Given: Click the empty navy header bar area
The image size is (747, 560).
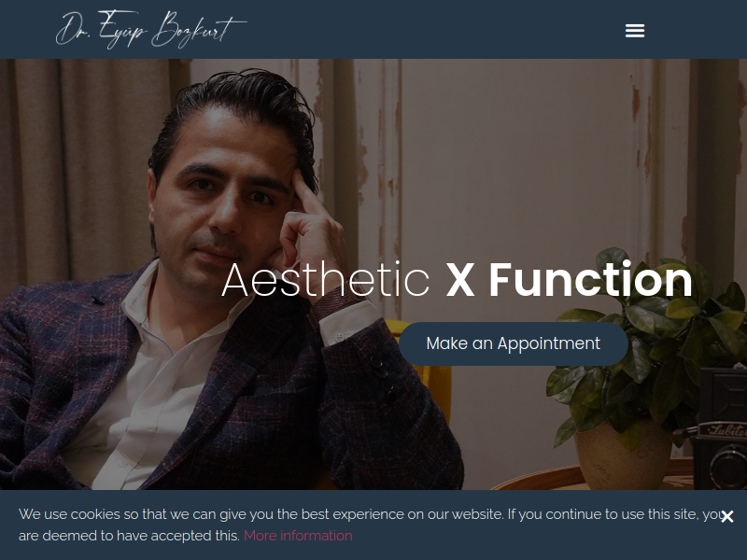Looking at the screenshot, I should point(429,30).
